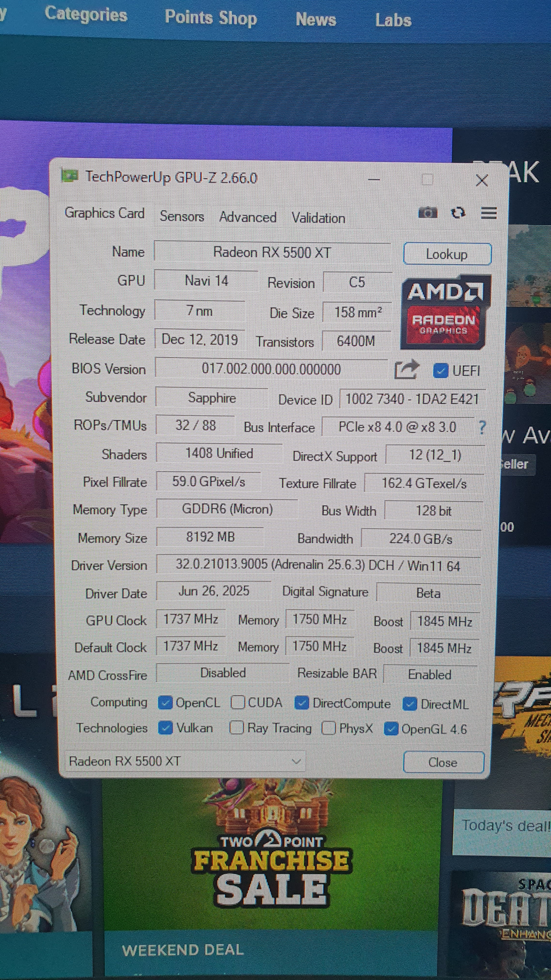Toggle the DirectML checkbox

point(410,704)
